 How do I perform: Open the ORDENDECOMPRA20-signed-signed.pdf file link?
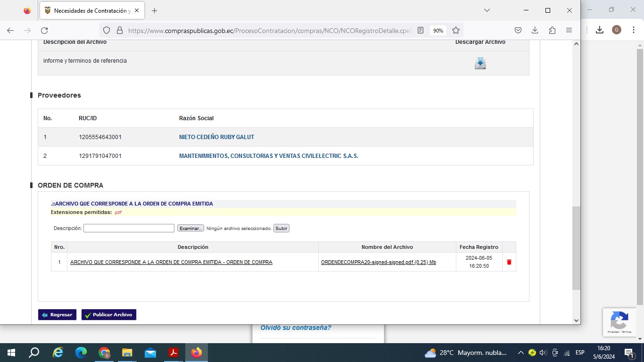[x=378, y=262]
